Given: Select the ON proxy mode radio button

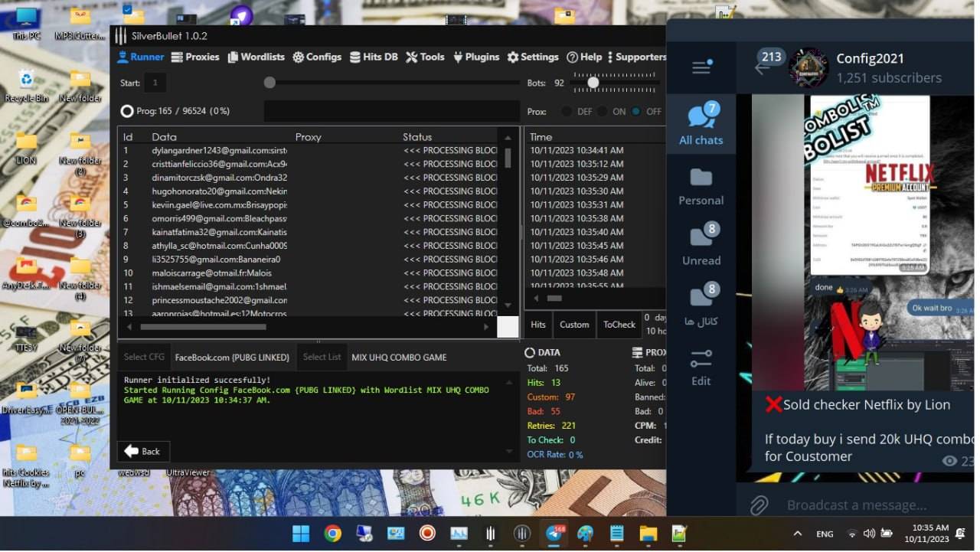Looking at the screenshot, I should [602, 111].
